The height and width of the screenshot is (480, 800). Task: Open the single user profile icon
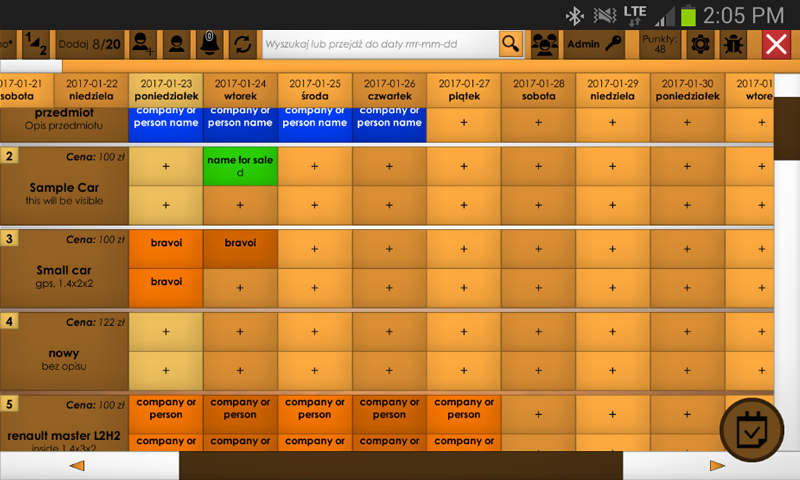coord(177,44)
